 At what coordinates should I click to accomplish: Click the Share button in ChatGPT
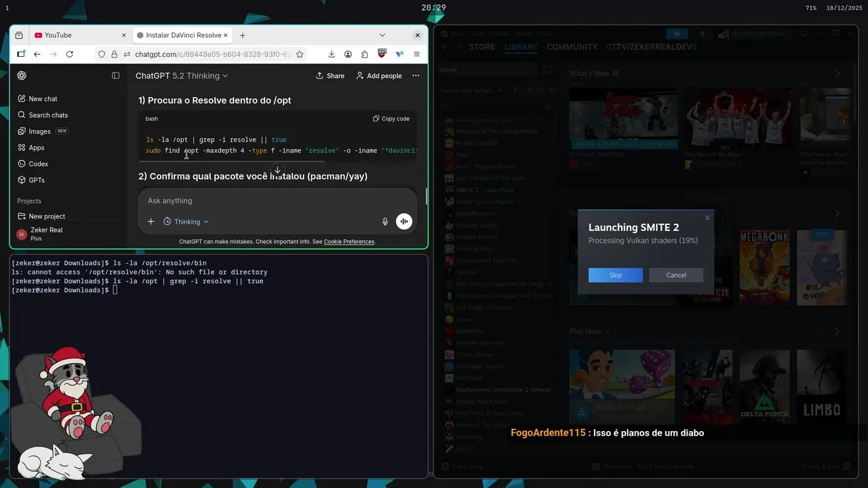(330, 76)
